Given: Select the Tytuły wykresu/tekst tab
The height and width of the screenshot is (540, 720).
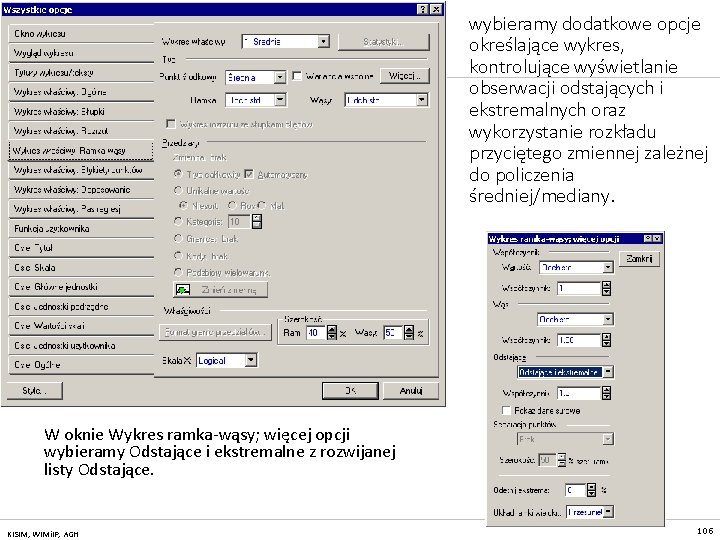Looking at the screenshot, I should point(81,73).
